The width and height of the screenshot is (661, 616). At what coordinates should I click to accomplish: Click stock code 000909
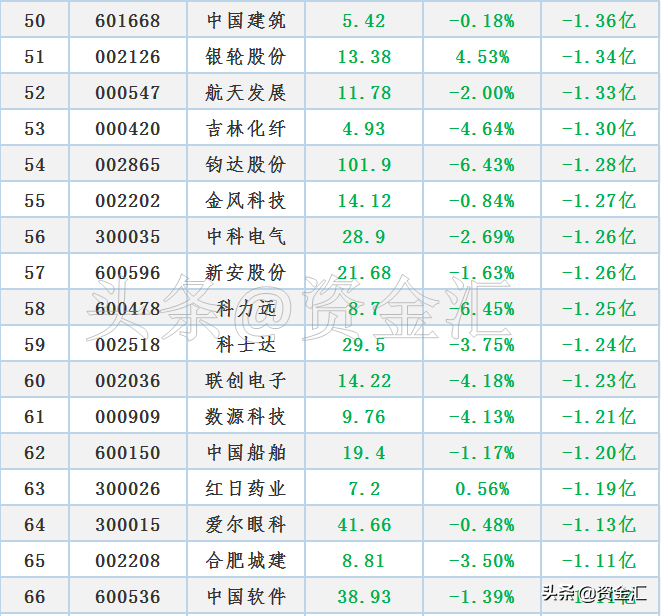[128, 417]
